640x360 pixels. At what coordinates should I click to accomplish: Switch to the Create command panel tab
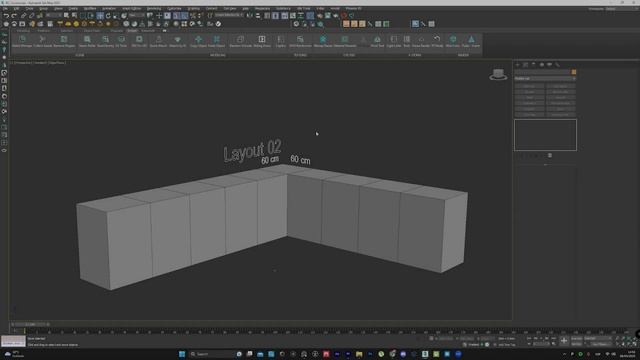click(x=518, y=64)
